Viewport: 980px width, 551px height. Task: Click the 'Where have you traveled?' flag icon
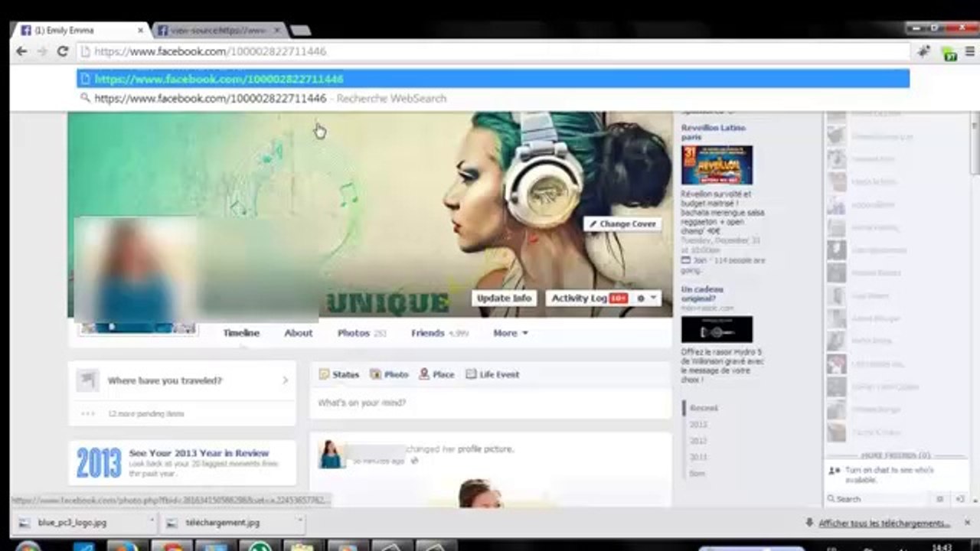[87, 380]
